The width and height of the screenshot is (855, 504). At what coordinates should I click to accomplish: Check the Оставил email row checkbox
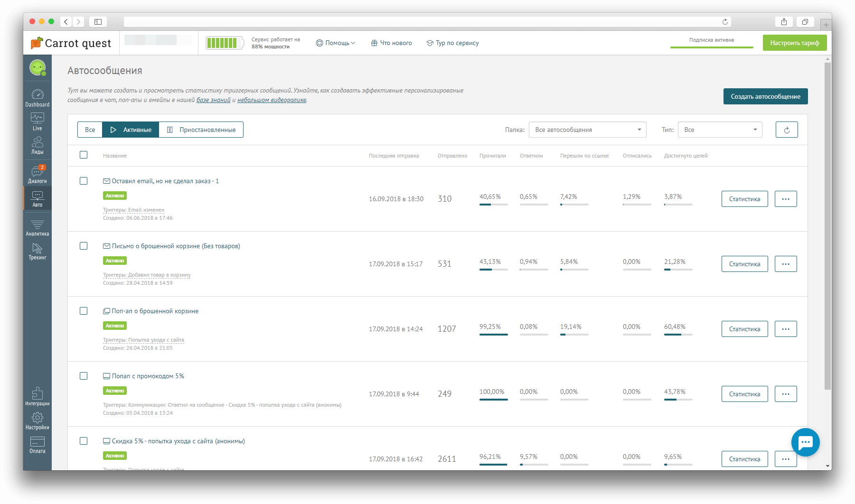[x=84, y=181]
